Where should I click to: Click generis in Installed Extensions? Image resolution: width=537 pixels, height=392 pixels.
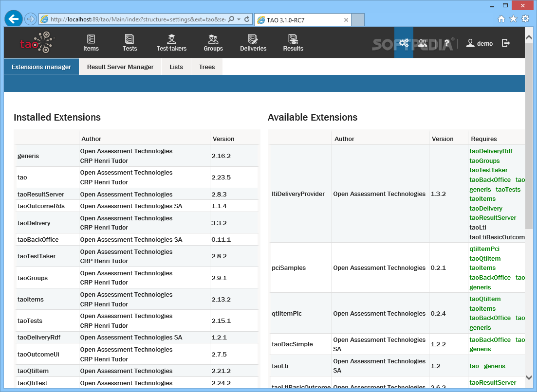click(x=28, y=156)
